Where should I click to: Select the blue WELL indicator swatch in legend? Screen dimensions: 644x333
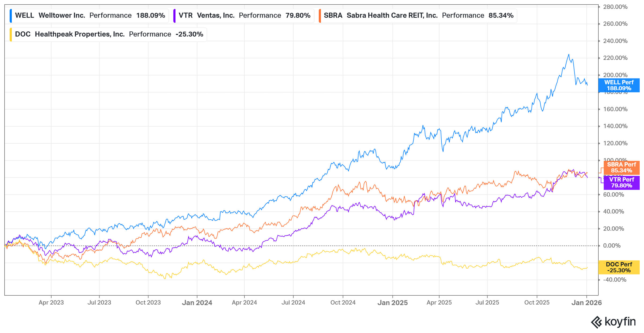pyautogui.click(x=11, y=15)
